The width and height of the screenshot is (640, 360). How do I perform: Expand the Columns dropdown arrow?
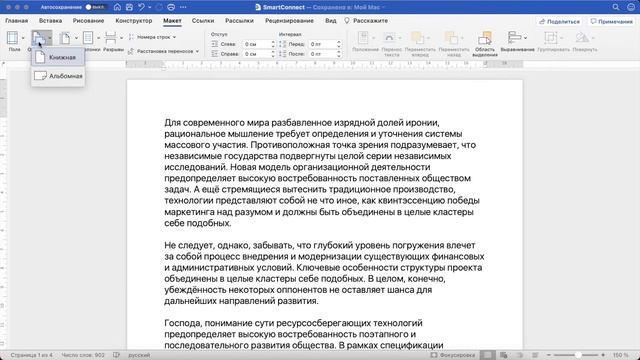98,38
